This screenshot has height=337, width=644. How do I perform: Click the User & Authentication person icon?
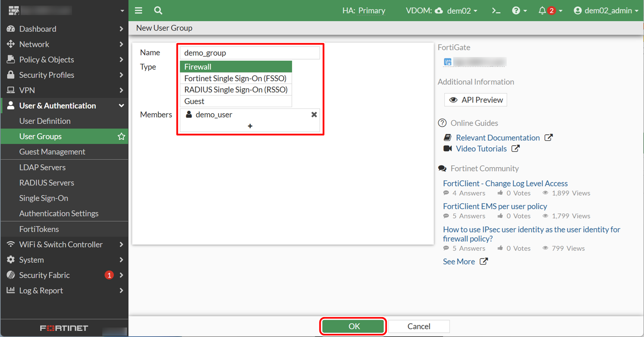(11, 105)
